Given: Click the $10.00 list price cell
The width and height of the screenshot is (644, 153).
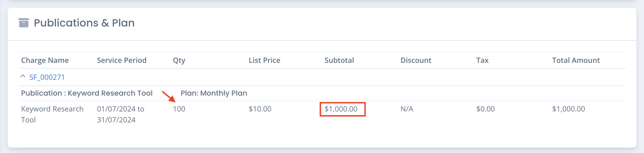Looking at the screenshot, I should tap(260, 109).
